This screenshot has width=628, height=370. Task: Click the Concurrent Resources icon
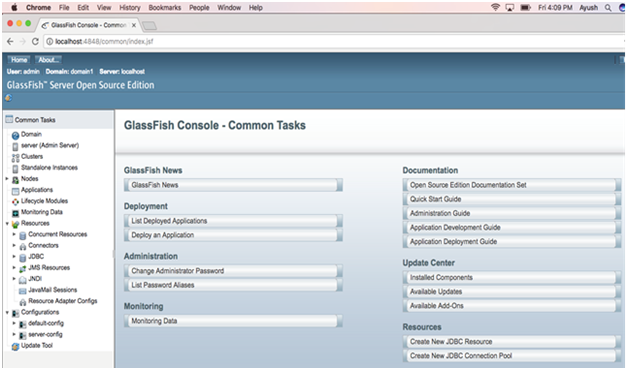(23, 235)
